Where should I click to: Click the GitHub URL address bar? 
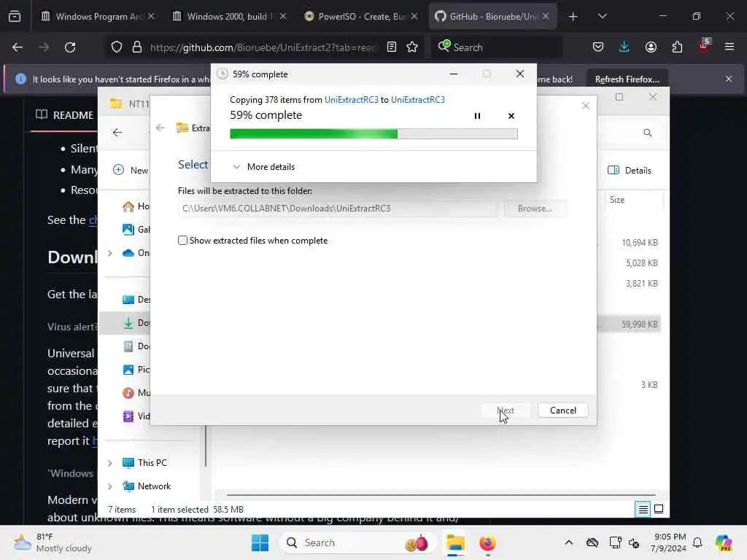click(x=263, y=47)
